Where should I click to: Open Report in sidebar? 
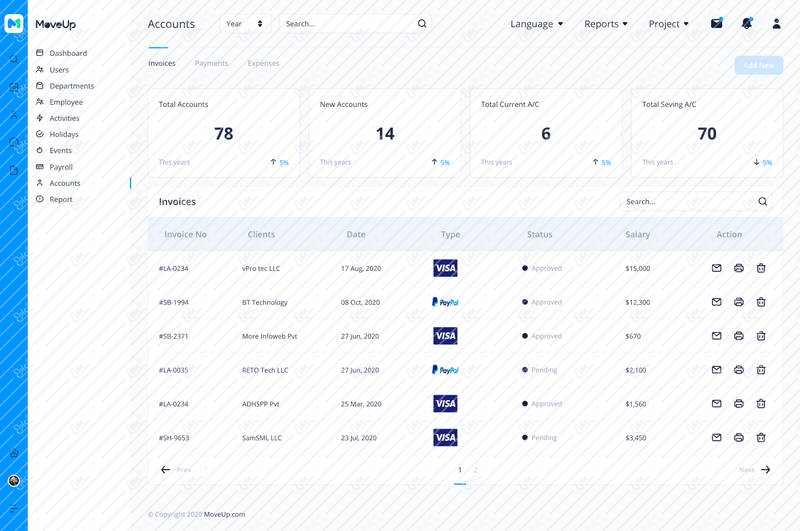(54, 199)
